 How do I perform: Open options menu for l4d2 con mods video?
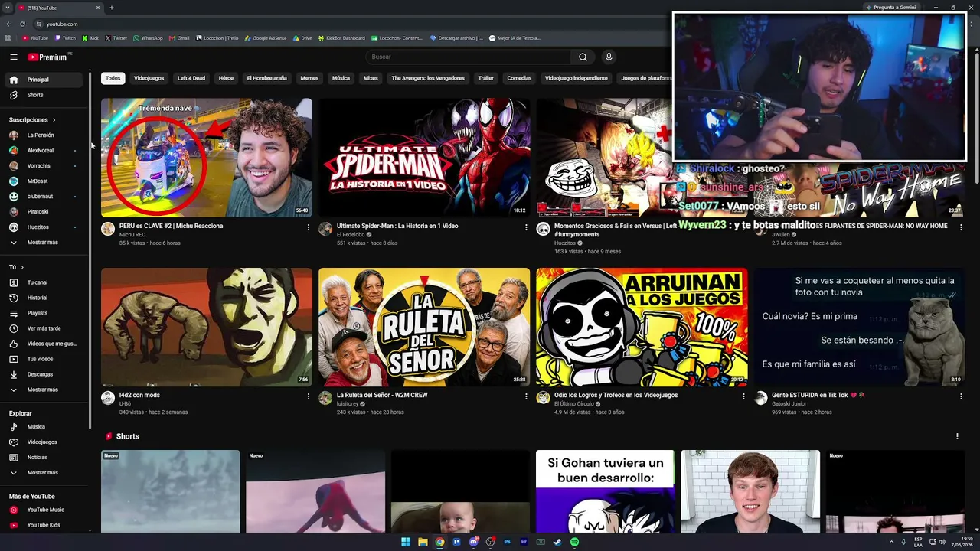(x=309, y=396)
